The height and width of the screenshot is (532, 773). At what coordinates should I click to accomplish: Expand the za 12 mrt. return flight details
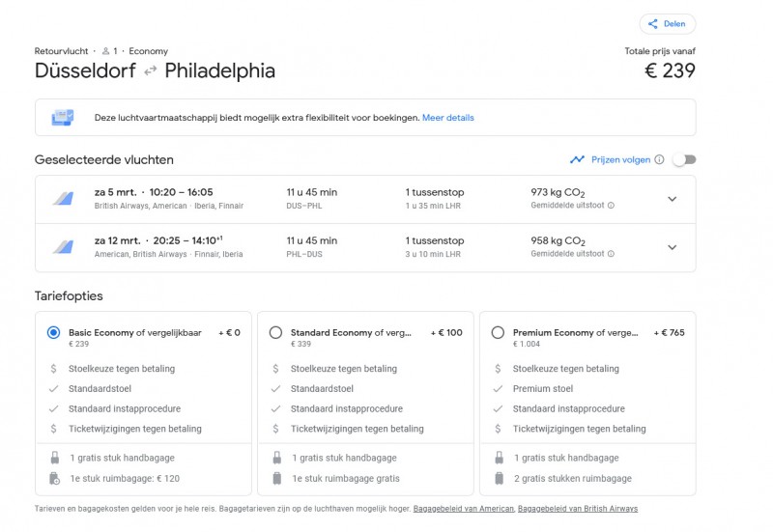point(673,247)
